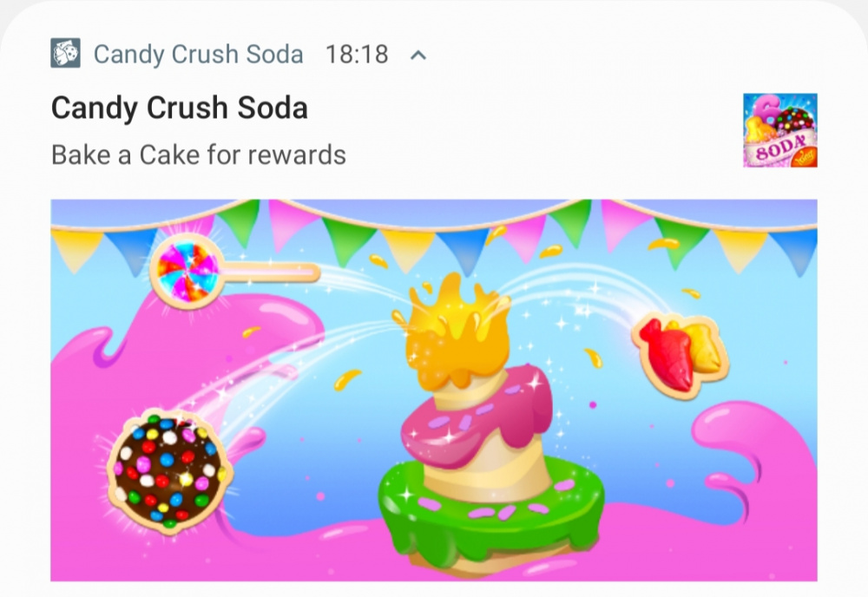Click the "Candy Crush Soda" header app name
868x597 pixels.
point(198,54)
